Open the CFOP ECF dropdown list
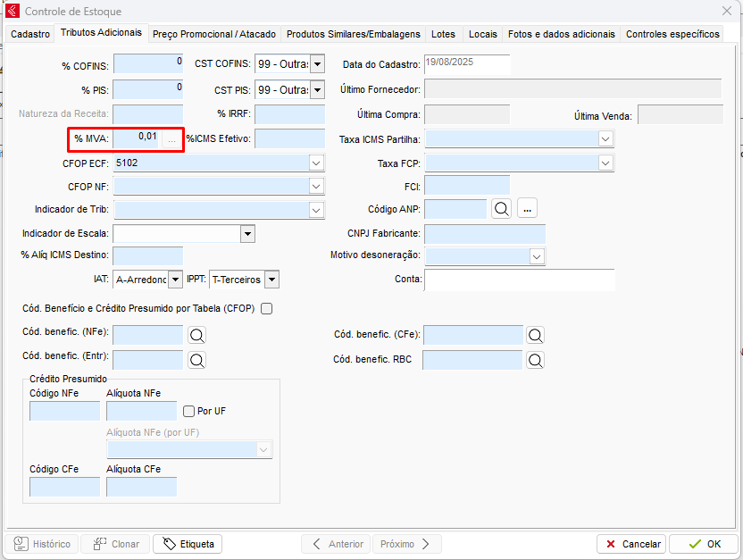 pyautogui.click(x=316, y=163)
